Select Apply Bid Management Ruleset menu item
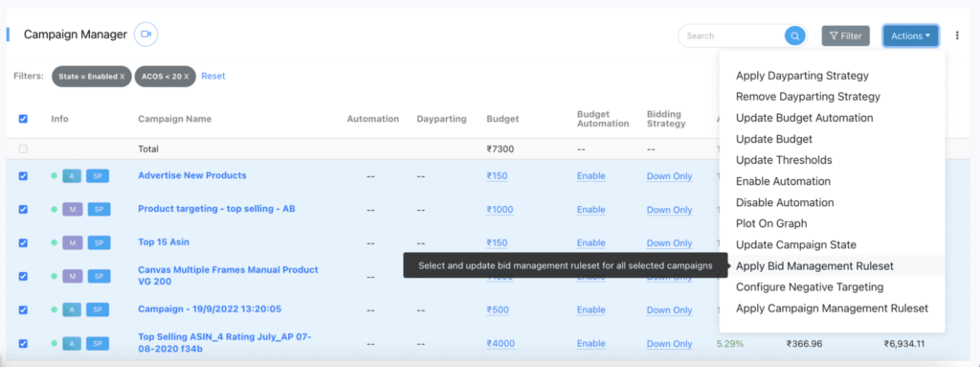 pos(814,266)
